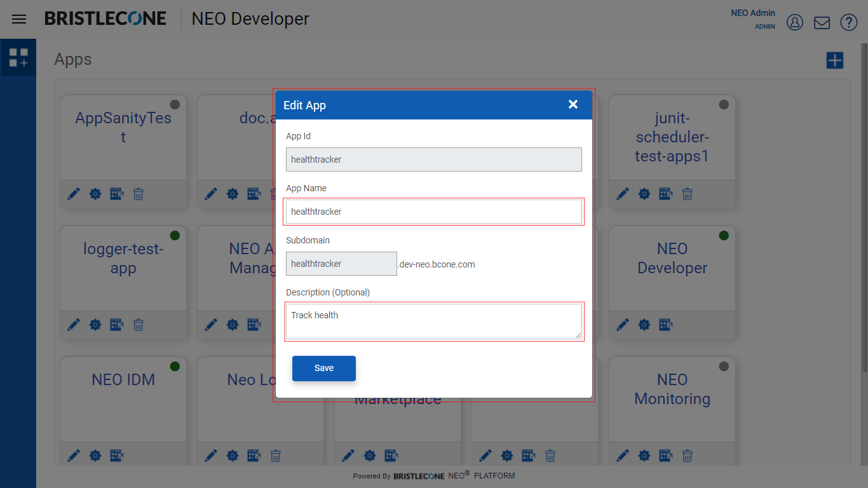Launch AppSanityTest using open-app icon
The width and height of the screenshot is (868, 488).
click(x=117, y=194)
